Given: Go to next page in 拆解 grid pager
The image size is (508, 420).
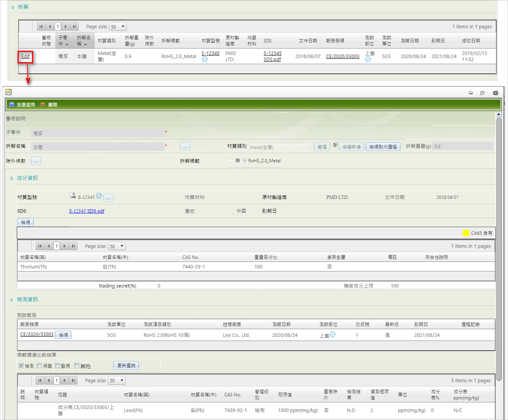Looking at the screenshot, I should pyautogui.click(x=66, y=27).
